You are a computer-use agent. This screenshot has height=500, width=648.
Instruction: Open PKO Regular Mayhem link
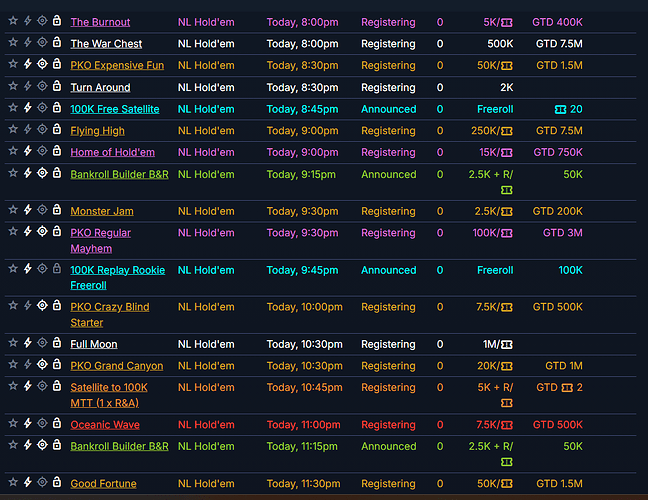(x=100, y=240)
